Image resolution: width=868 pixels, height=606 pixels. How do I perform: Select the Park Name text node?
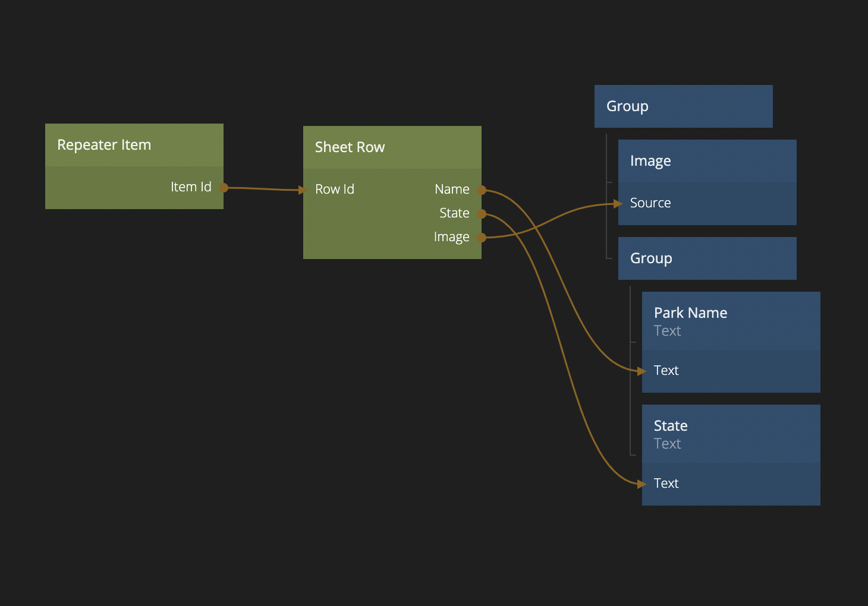pos(731,321)
